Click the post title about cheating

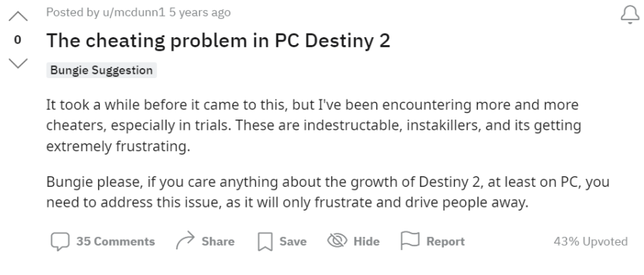218,41
